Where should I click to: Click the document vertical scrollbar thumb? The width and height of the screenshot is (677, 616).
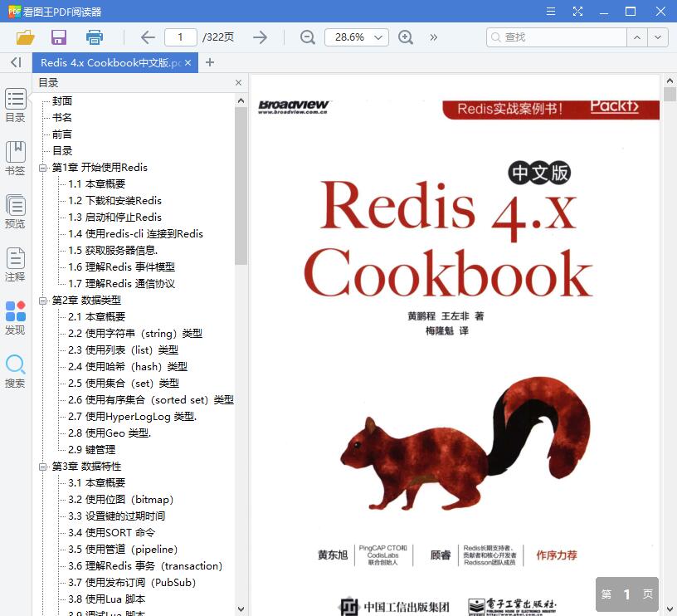click(x=670, y=94)
